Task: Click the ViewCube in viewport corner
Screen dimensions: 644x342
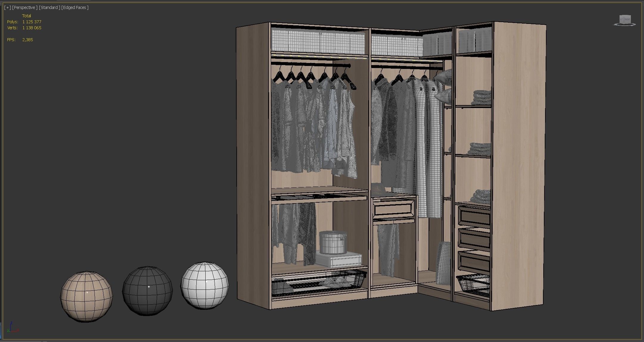Action: (625, 20)
